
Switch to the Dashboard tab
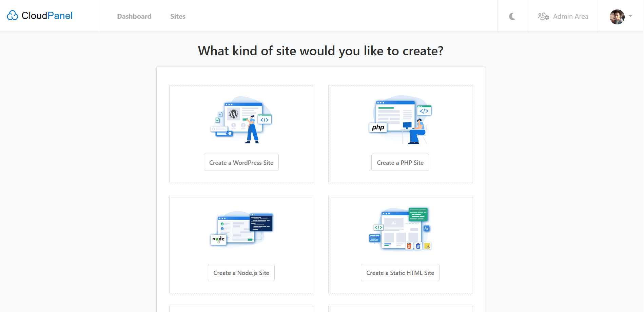point(134,16)
